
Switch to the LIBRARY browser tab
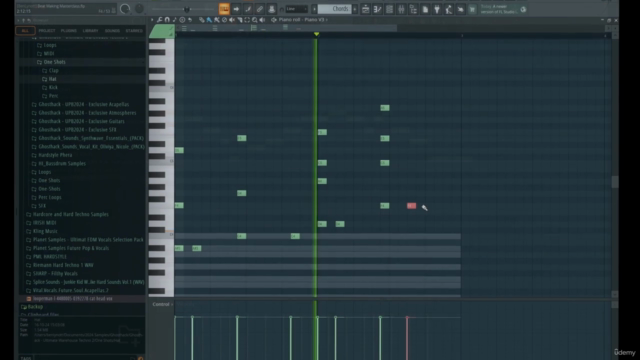pyautogui.click(x=90, y=31)
